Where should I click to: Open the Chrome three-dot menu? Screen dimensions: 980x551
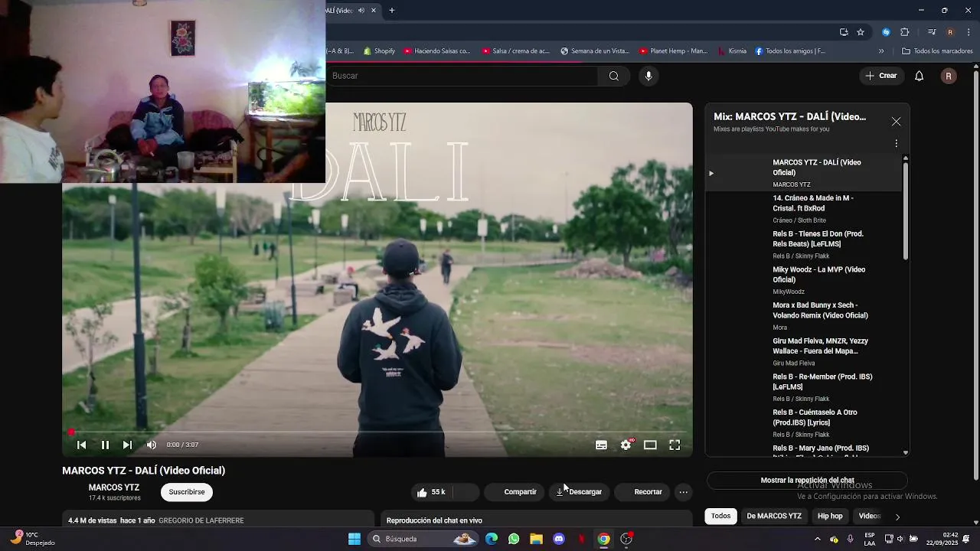(x=969, y=32)
